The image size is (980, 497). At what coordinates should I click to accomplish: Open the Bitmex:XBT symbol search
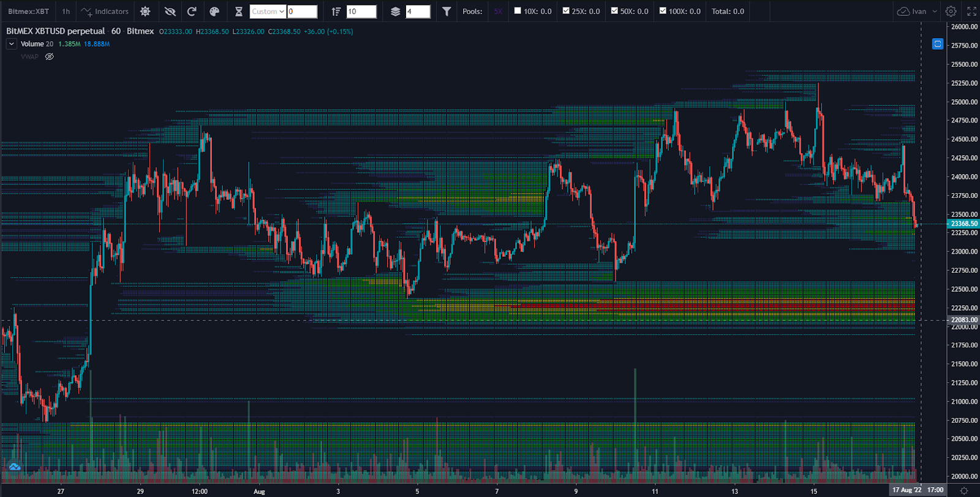[x=28, y=12]
